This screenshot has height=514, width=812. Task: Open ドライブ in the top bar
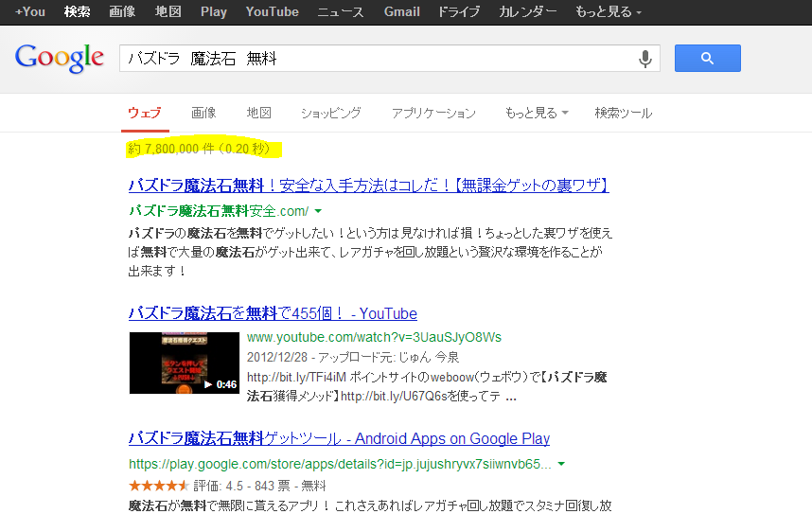point(459,12)
